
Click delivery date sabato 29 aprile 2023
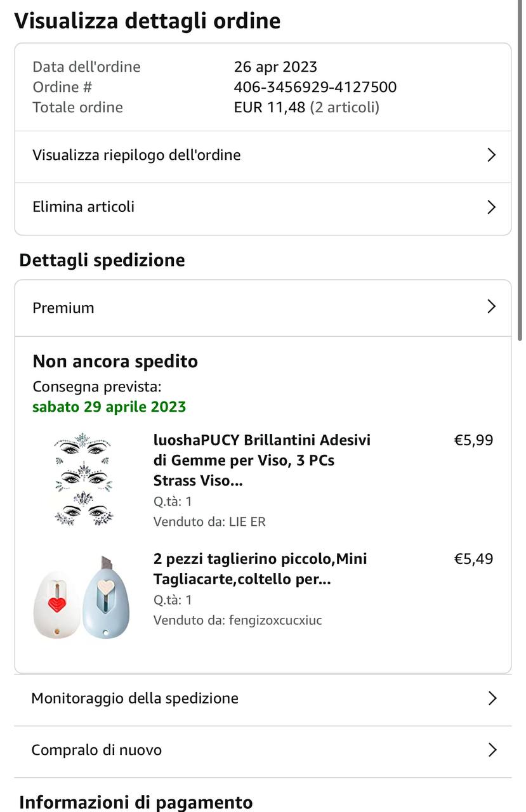point(109,407)
